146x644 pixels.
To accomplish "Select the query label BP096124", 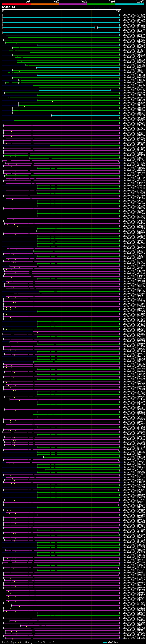I will pyautogui.click(x=8, y=7).
